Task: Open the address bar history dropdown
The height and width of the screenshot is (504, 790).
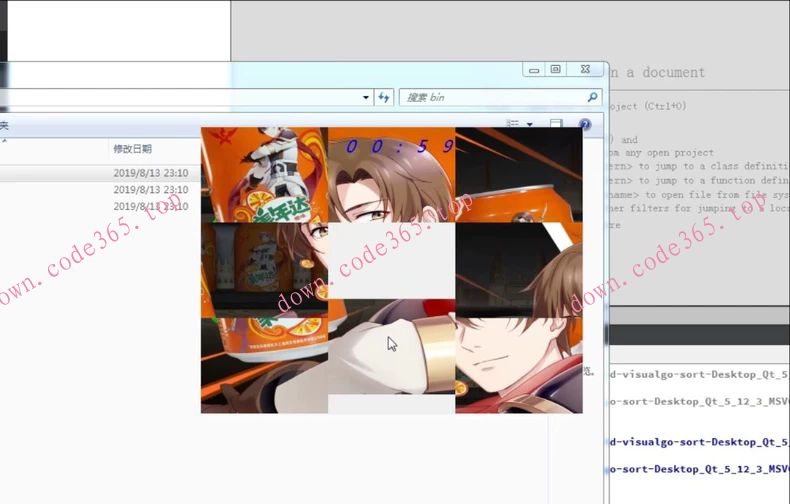Action: [366, 98]
